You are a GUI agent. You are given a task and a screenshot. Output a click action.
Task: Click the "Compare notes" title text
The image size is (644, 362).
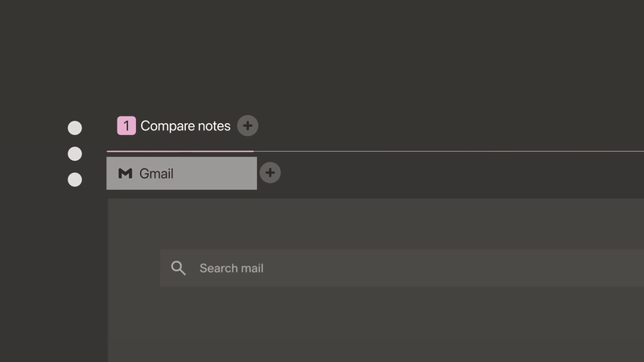tap(185, 125)
